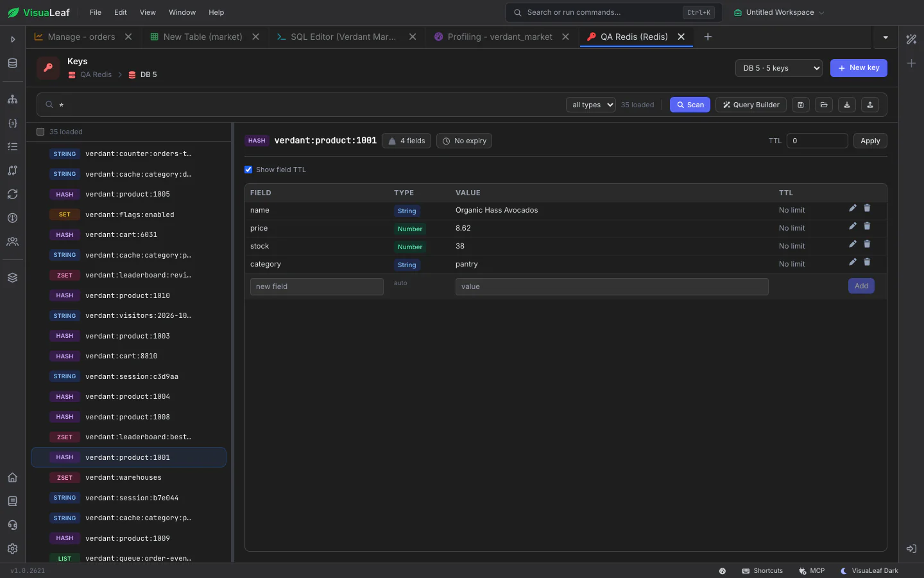Click the upload export icon in scan toolbar
This screenshot has height=578, width=924.
pyautogui.click(x=870, y=105)
